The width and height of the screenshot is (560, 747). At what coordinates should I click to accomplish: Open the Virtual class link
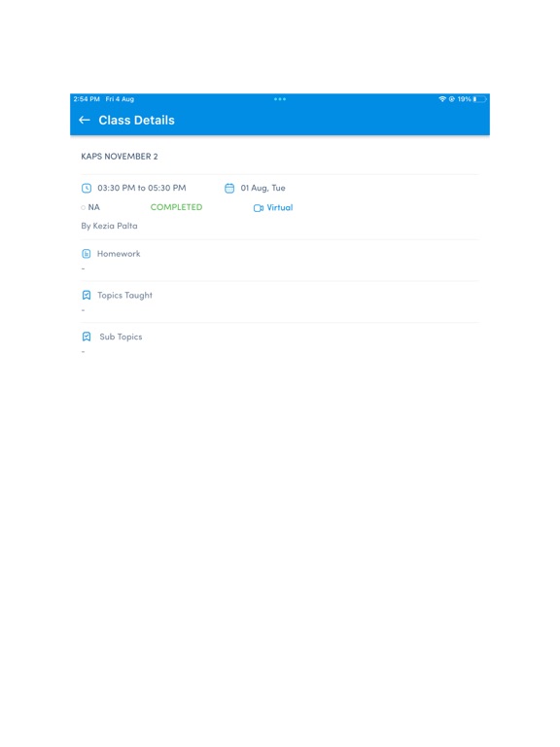[x=280, y=208]
